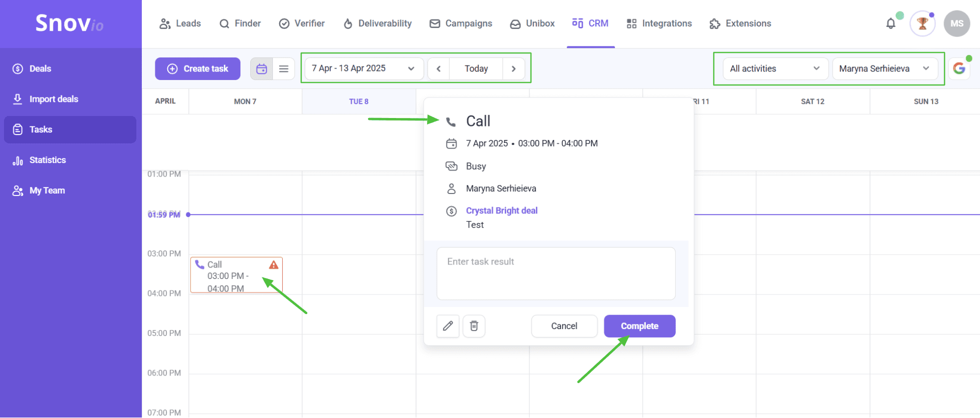
Task: Open the Maryna Serhieieva assignee dropdown
Action: (884, 68)
